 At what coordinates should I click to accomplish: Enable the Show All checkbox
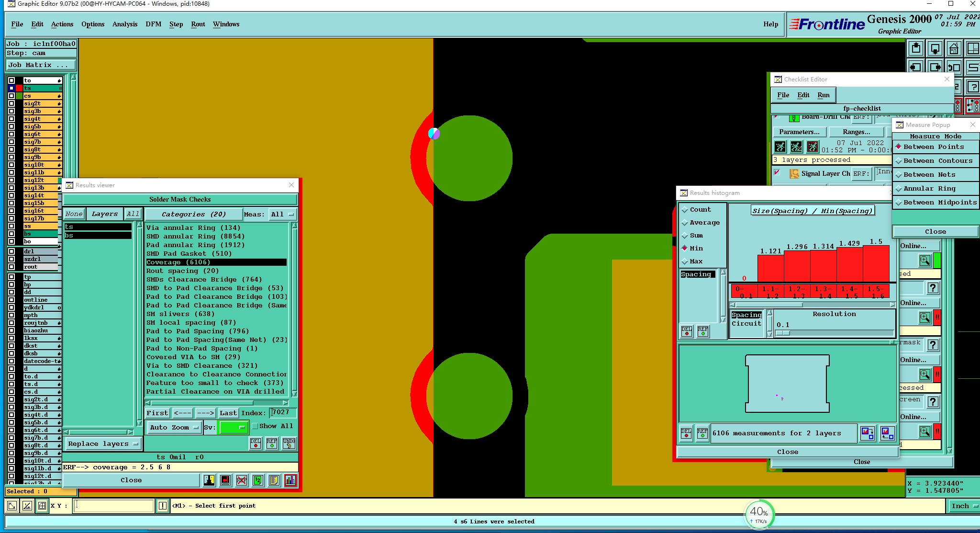255,426
